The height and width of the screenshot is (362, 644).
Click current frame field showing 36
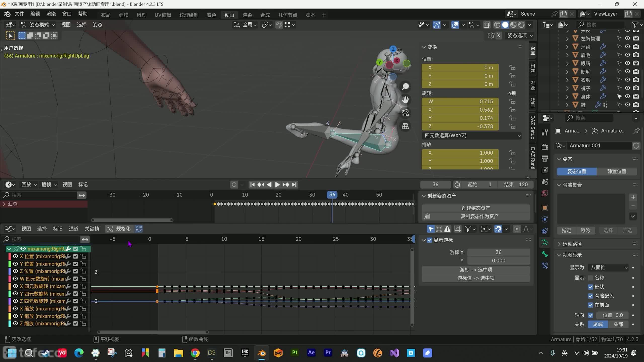tap(435, 185)
